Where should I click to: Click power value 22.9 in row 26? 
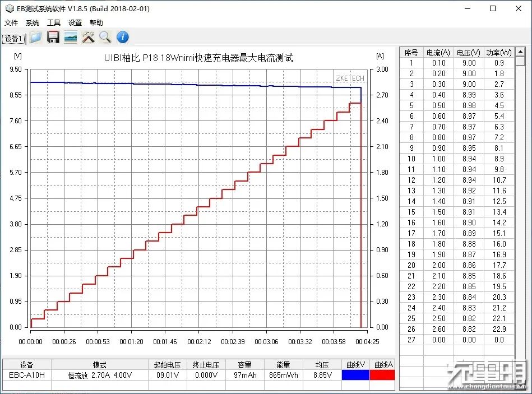[x=499, y=329]
